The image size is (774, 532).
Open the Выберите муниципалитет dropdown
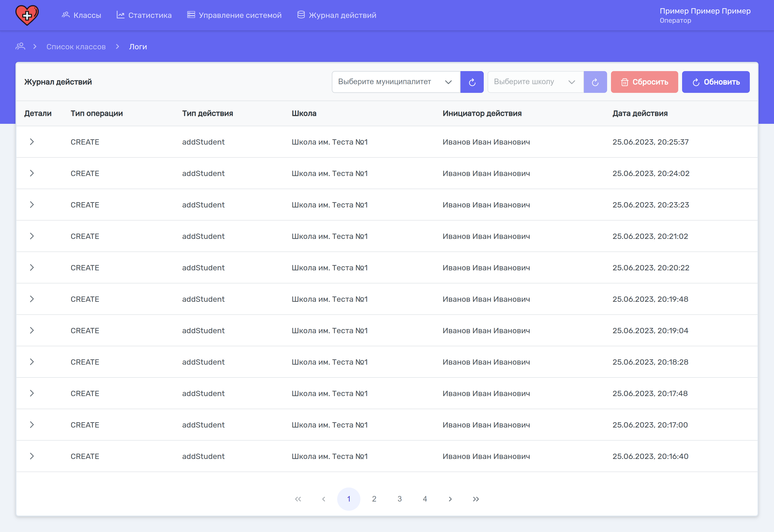[396, 82]
